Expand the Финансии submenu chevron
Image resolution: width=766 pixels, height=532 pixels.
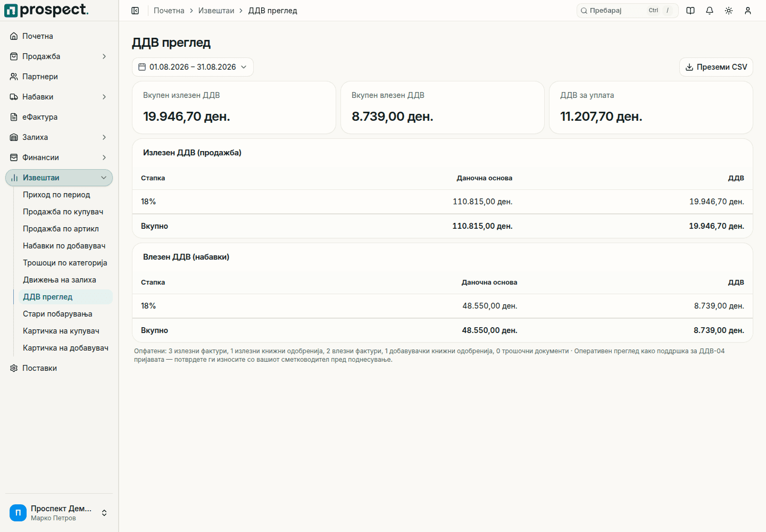pyautogui.click(x=104, y=157)
